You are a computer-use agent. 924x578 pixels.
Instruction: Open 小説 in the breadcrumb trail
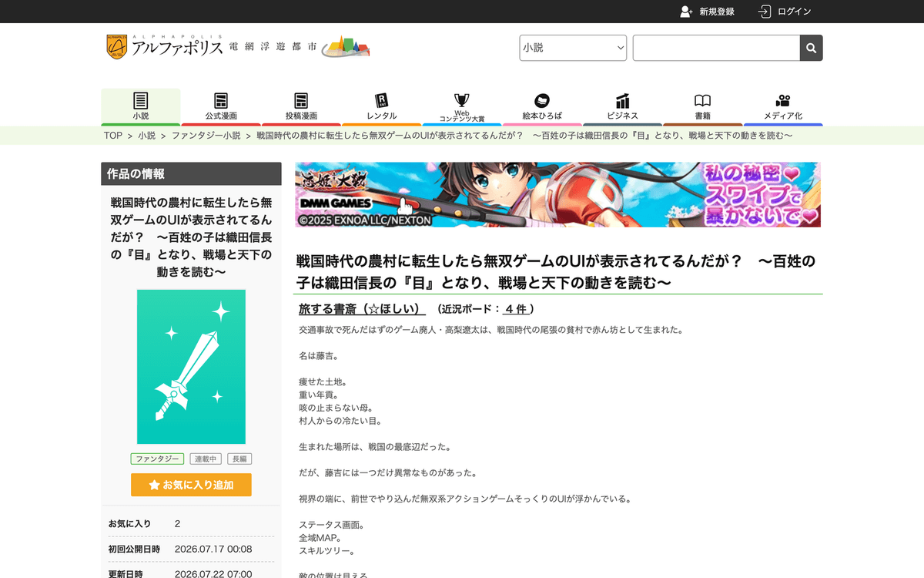(x=147, y=136)
